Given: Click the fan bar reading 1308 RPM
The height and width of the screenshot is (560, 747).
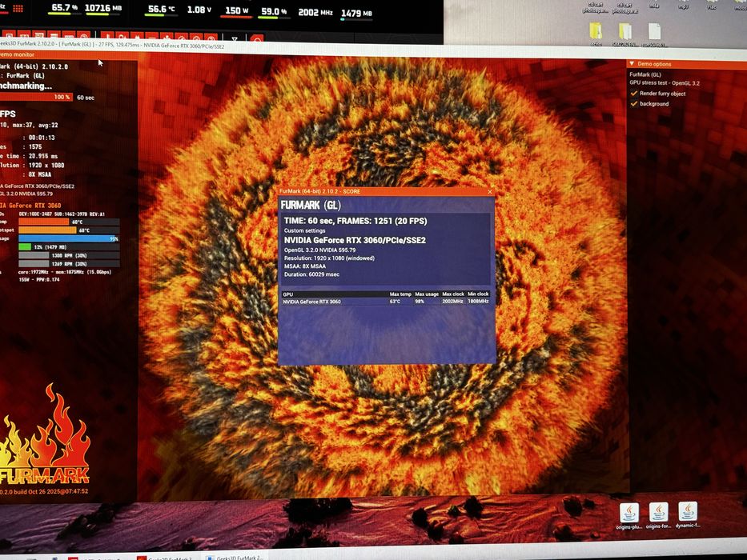Looking at the screenshot, I should point(69,256).
